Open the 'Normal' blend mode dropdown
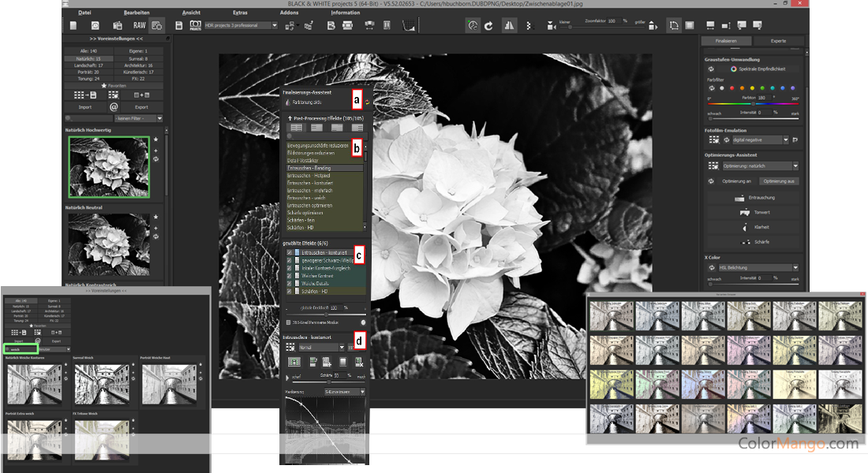The image size is (868, 473). [322, 348]
